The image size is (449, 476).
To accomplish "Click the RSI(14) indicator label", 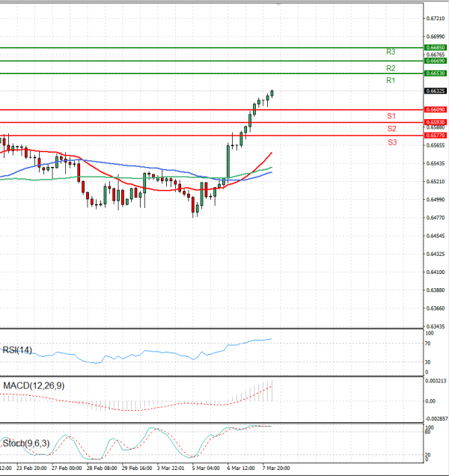I will click(x=17, y=350).
